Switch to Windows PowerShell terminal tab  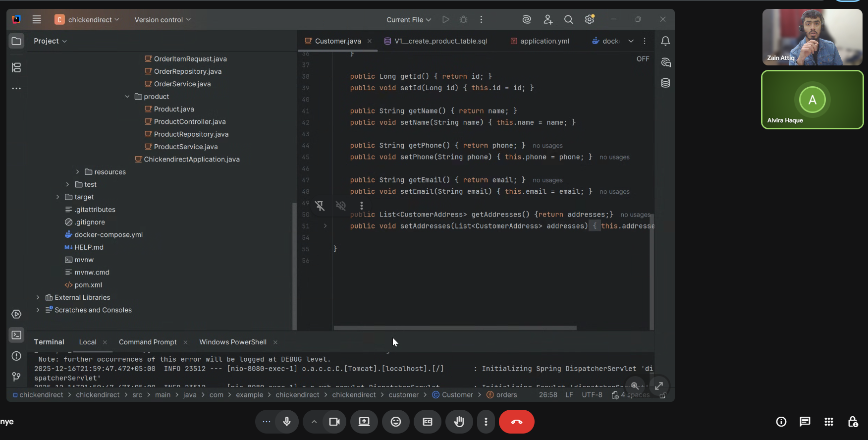(x=233, y=342)
